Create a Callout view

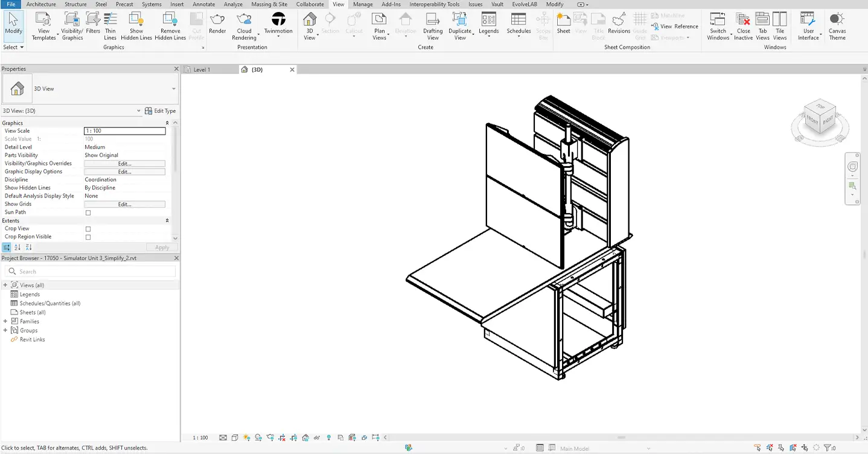click(x=354, y=25)
